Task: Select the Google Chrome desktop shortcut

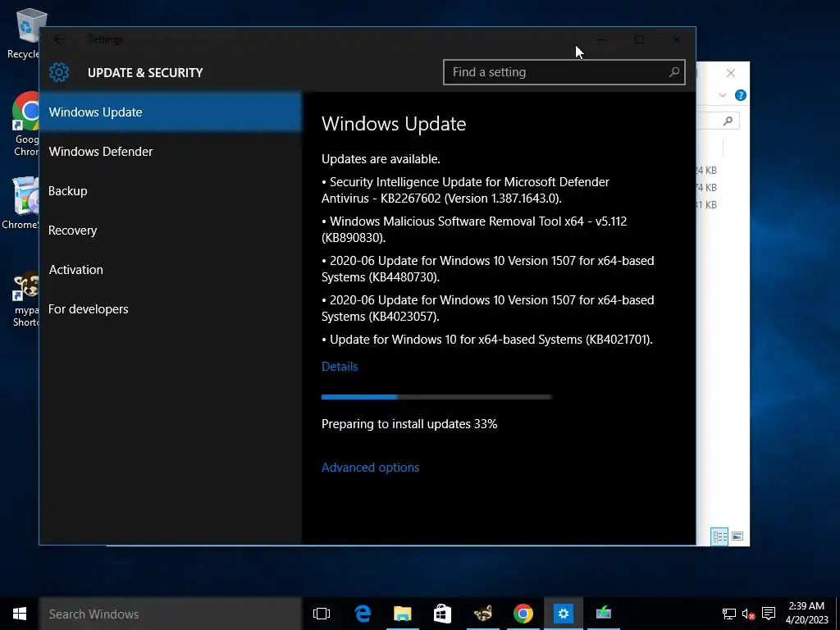Action: pyautogui.click(x=25, y=125)
